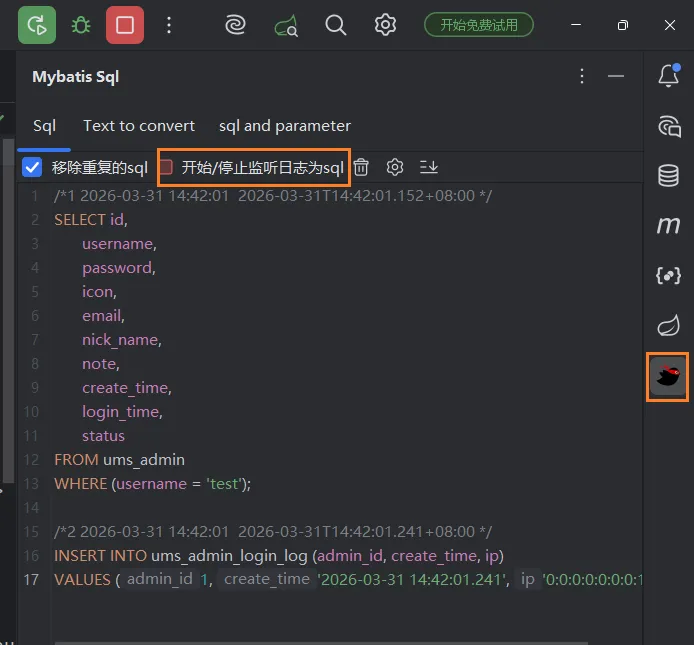Start debugging with the bug icon
The height and width of the screenshot is (645, 694).
pos(81,25)
